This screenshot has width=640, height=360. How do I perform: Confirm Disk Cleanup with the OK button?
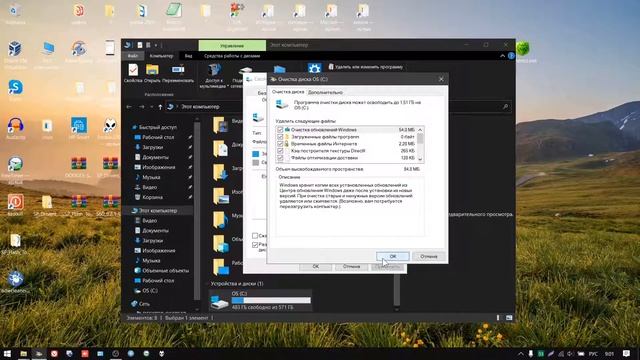pos(392,256)
